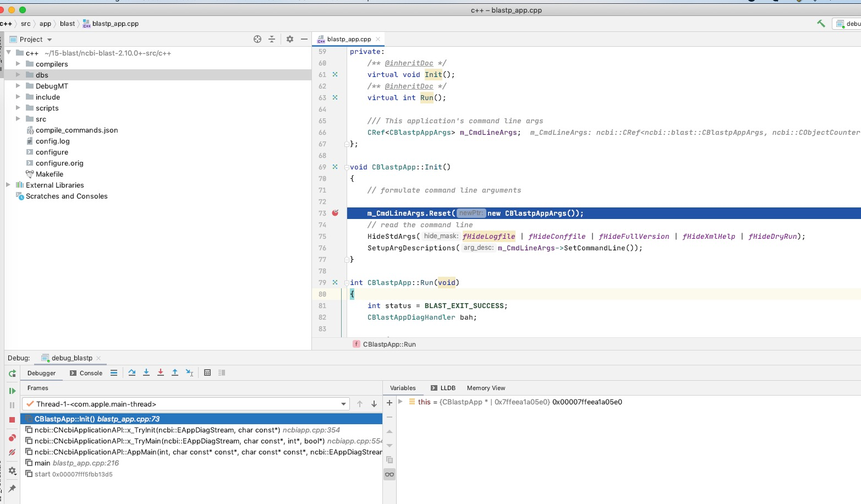The width and height of the screenshot is (861, 504).
Task: Add a new watch
Action: pyautogui.click(x=390, y=403)
